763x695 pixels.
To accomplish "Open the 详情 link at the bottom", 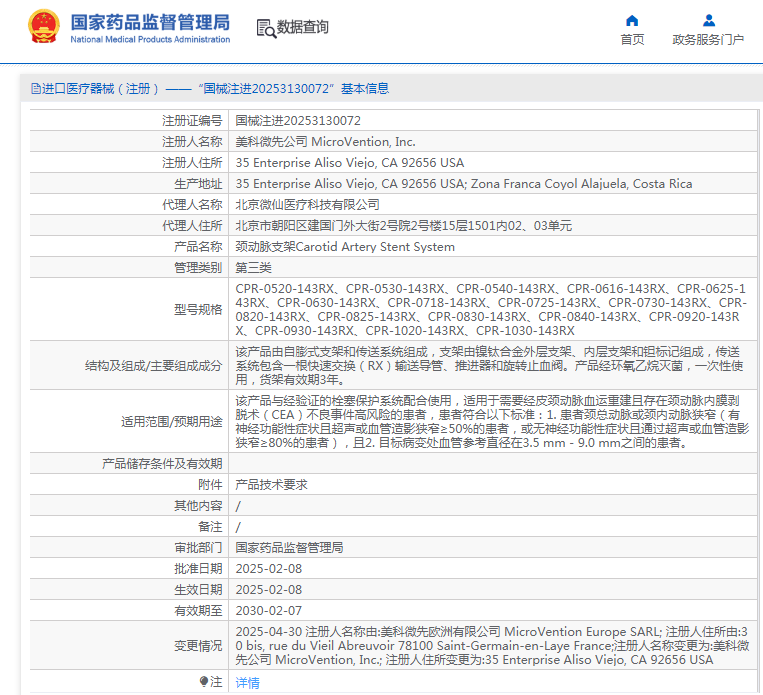I will [x=247, y=682].
